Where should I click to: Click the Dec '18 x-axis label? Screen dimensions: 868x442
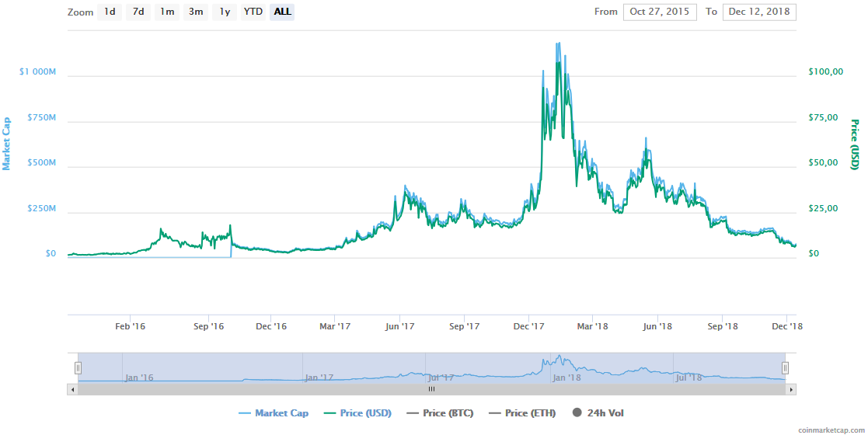click(786, 327)
